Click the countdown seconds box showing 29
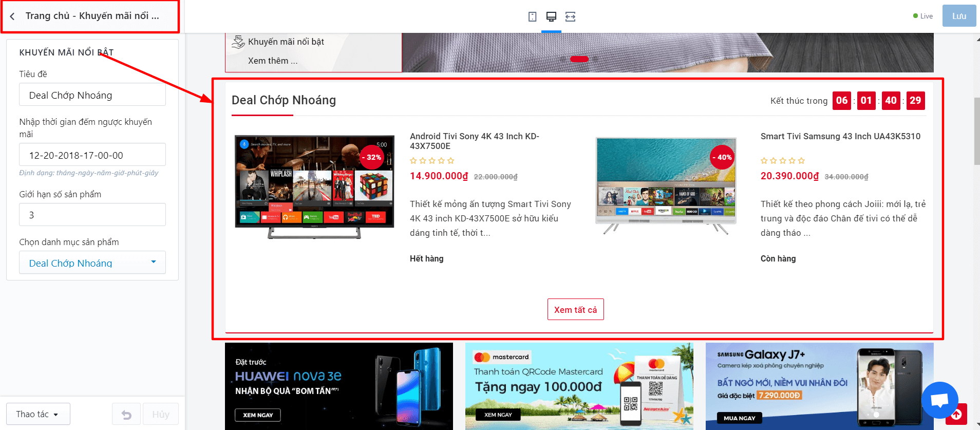Viewport: 980px width, 430px height. click(915, 101)
